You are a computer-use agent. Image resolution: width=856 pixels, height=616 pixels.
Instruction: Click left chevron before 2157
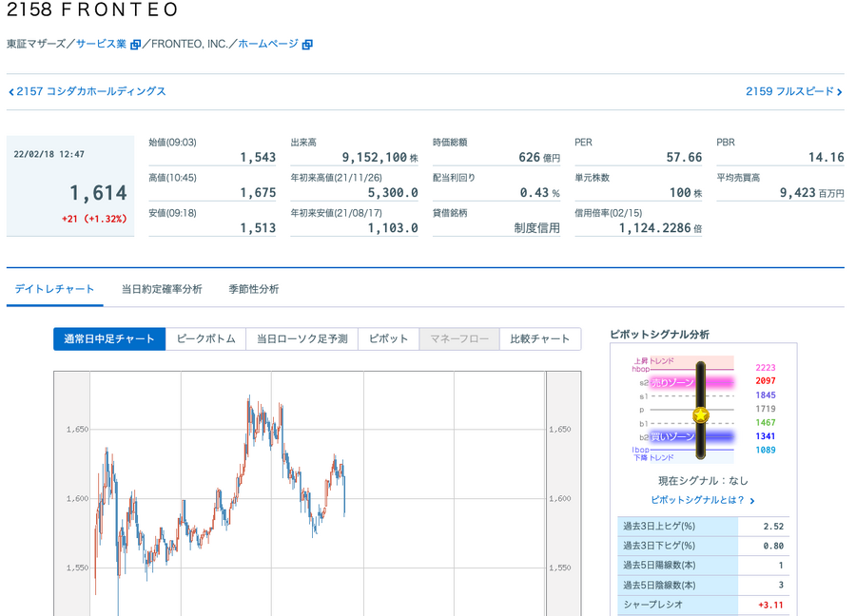(x=11, y=92)
